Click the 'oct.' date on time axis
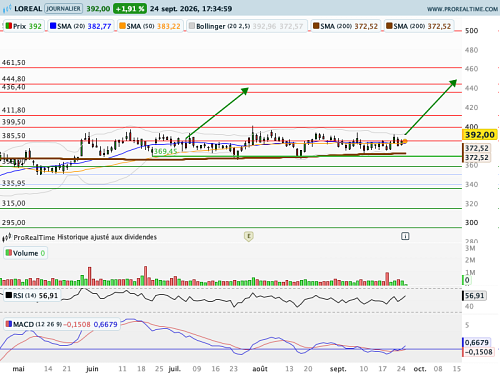This screenshot has height=375, width=500. coord(420,369)
